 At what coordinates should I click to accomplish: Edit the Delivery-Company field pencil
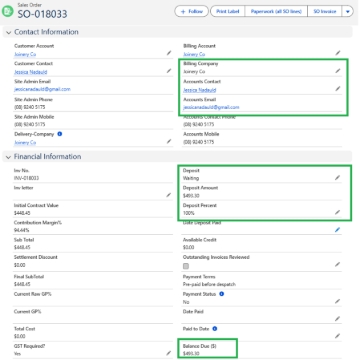(169, 141)
